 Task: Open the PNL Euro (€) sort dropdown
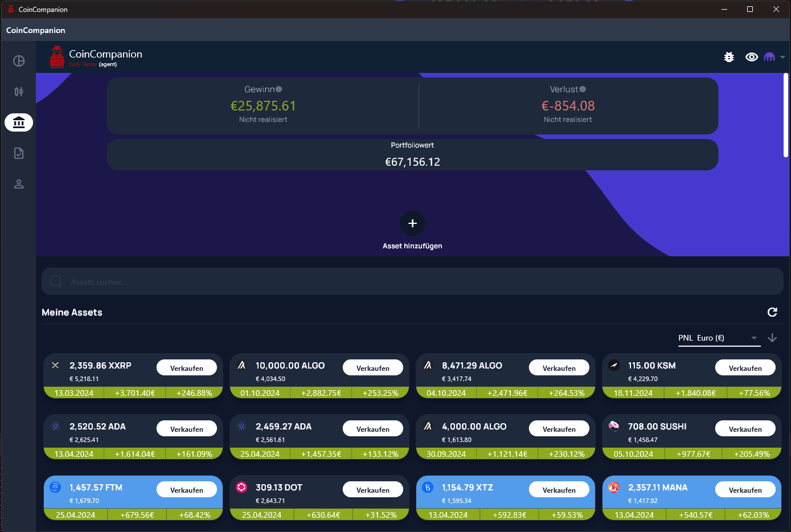point(719,338)
